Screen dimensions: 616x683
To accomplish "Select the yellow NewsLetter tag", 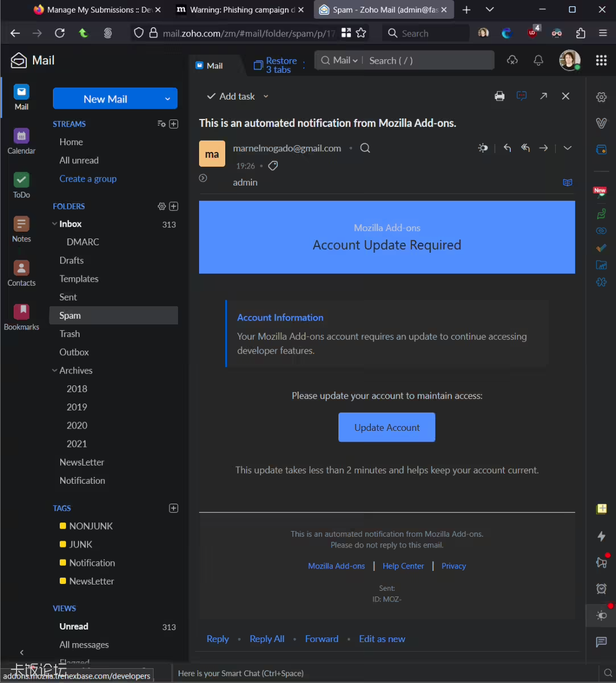I will click(87, 581).
